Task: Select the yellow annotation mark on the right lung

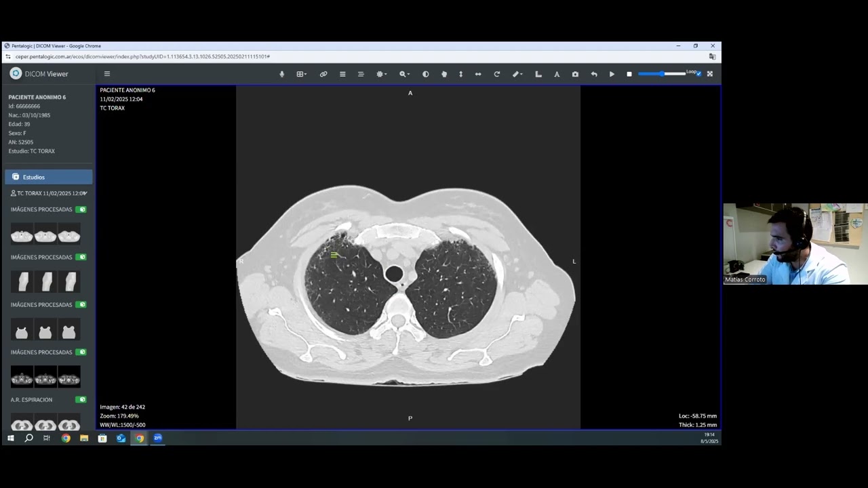Action: tap(334, 255)
